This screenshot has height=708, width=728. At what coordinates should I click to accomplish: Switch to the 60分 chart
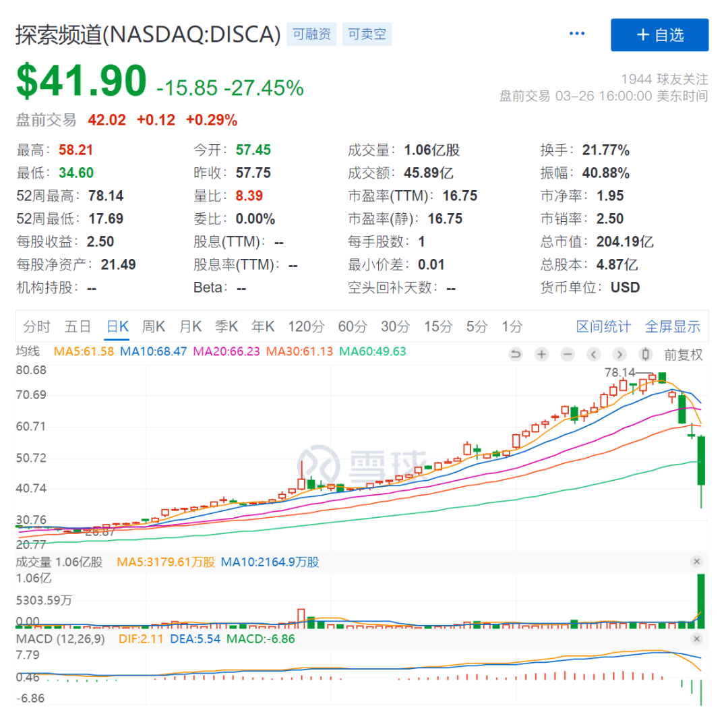(x=353, y=326)
